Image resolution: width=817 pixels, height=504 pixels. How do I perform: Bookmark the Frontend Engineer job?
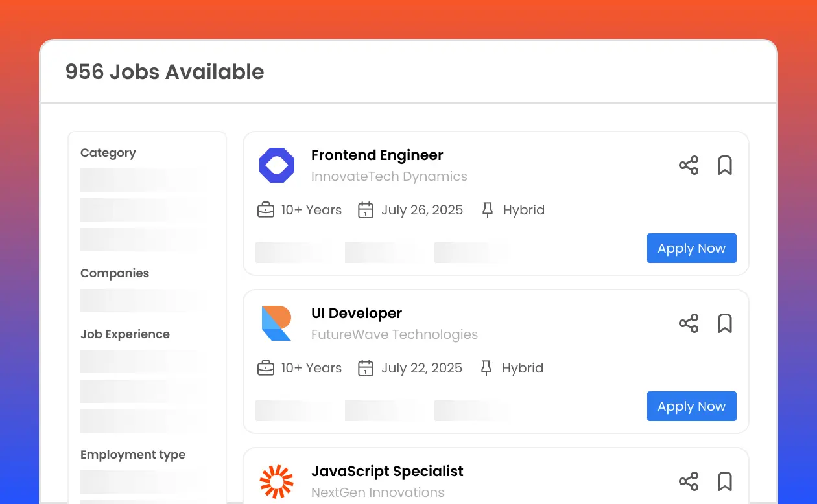[725, 165]
